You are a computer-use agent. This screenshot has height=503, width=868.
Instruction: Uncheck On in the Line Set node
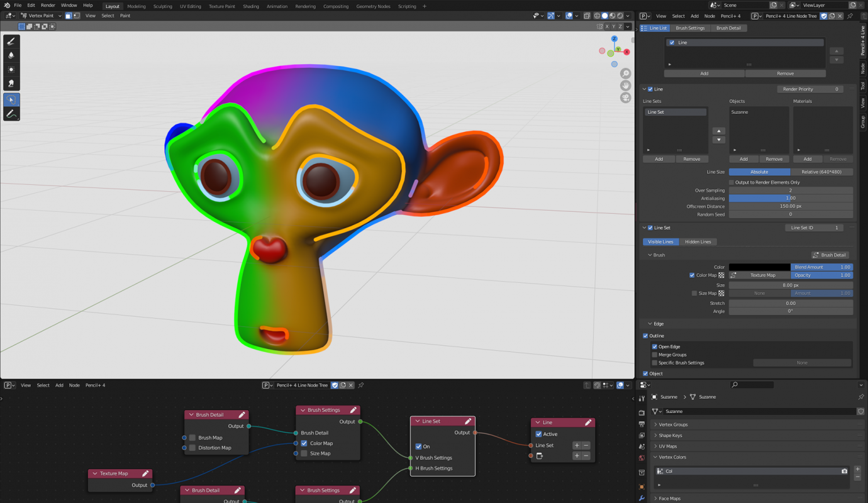point(418,446)
